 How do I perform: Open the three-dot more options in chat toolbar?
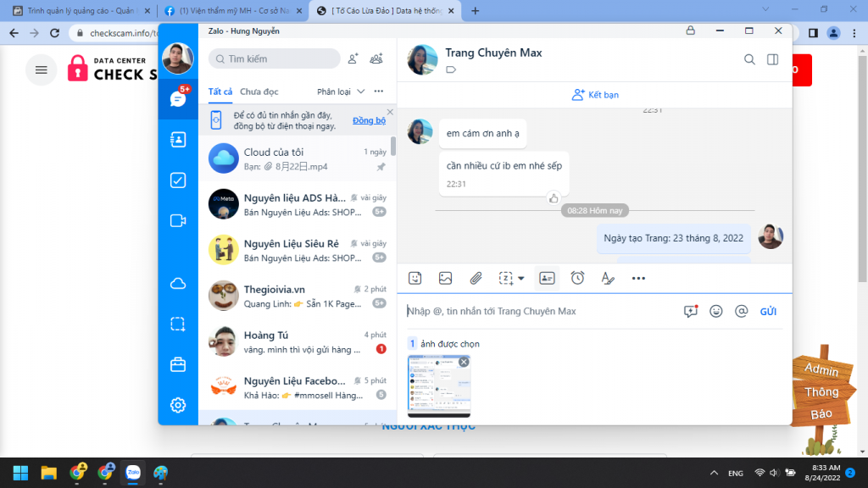638,278
